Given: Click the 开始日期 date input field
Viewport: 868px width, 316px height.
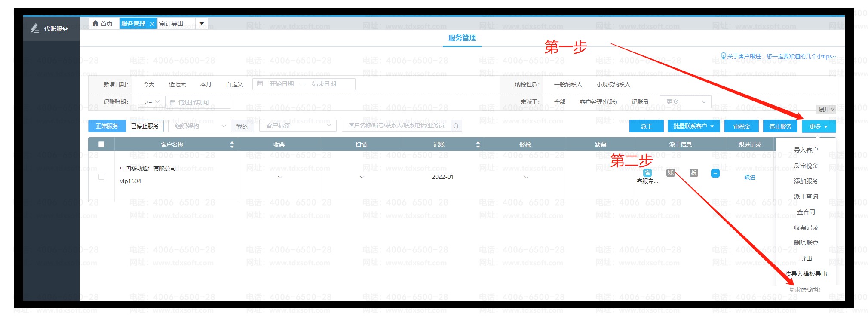Looking at the screenshot, I should click(x=281, y=84).
